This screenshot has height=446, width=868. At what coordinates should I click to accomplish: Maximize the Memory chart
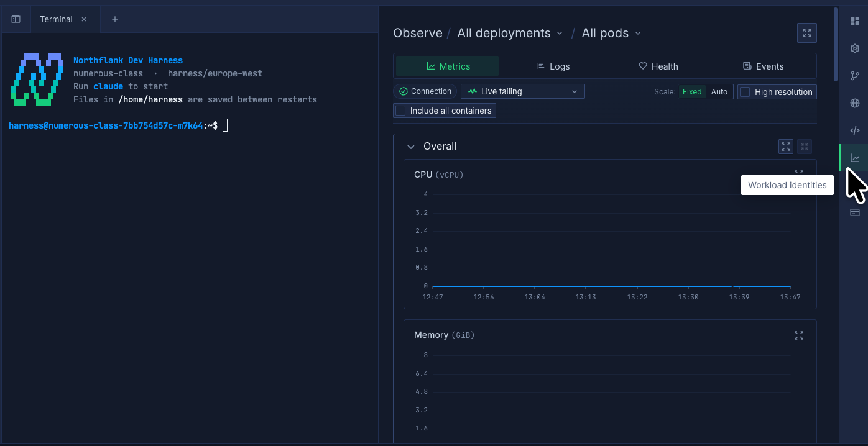[799, 335]
